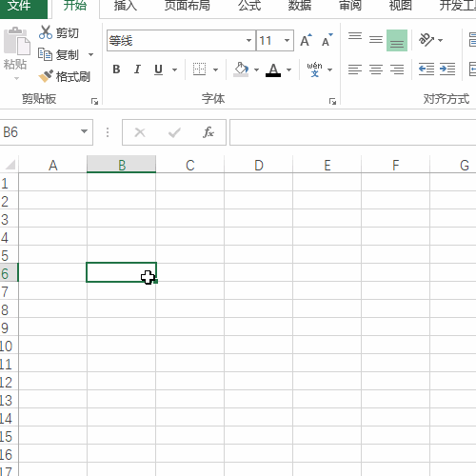
Task: Click the cell borders icon
Action: (199, 69)
